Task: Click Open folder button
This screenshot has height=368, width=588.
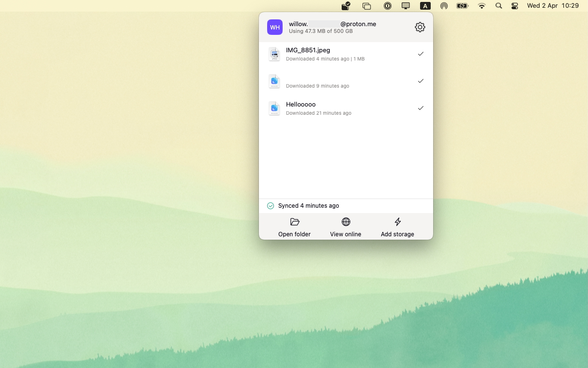Action: point(294,227)
